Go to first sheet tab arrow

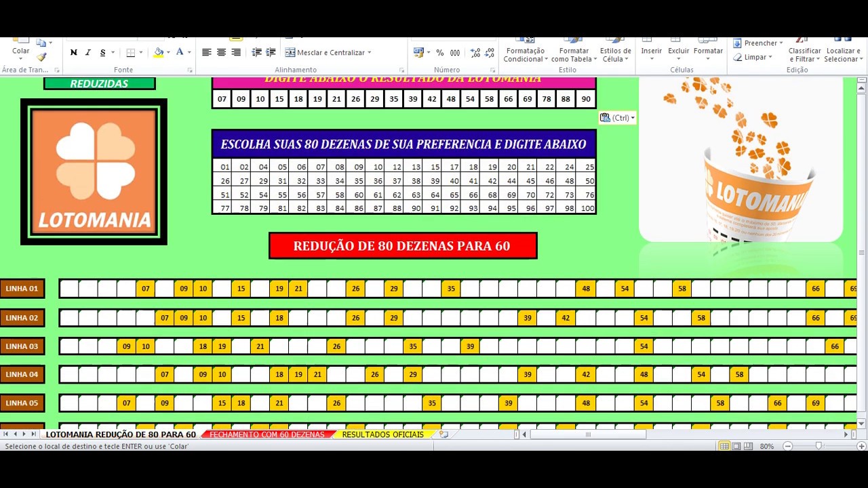click(x=7, y=434)
